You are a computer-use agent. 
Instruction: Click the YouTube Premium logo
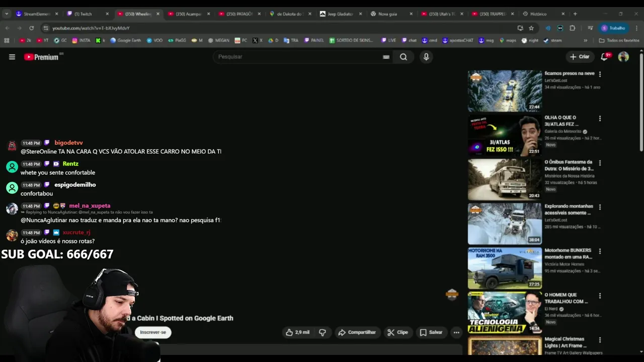point(41,57)
